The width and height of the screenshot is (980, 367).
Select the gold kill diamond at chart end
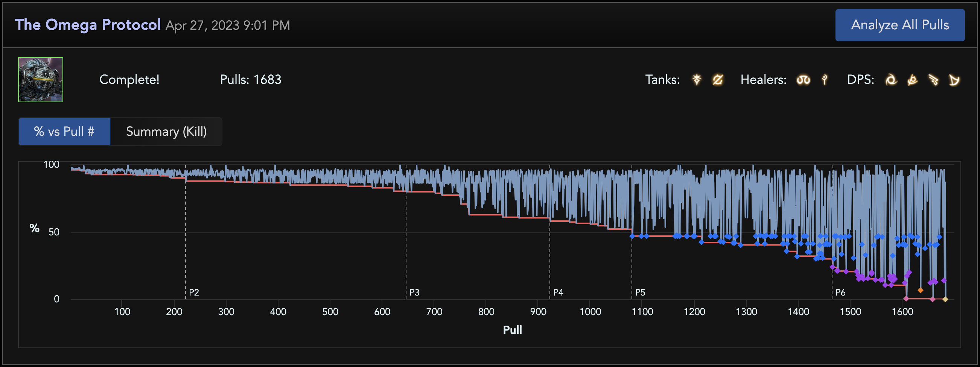(945, 299)
